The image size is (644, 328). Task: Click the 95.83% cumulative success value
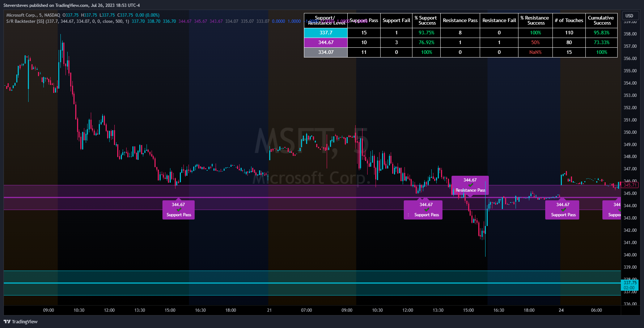601,33
